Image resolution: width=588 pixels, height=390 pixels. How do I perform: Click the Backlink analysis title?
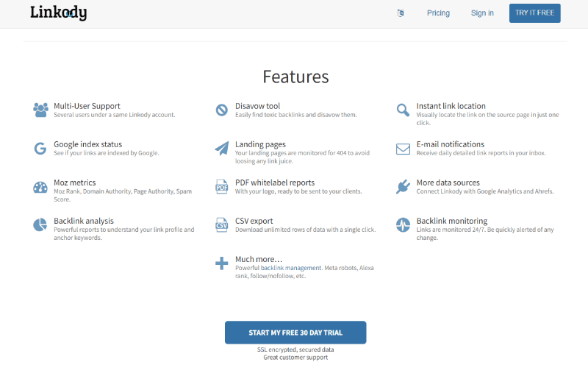pyautogui.click(x=84, y=221)
